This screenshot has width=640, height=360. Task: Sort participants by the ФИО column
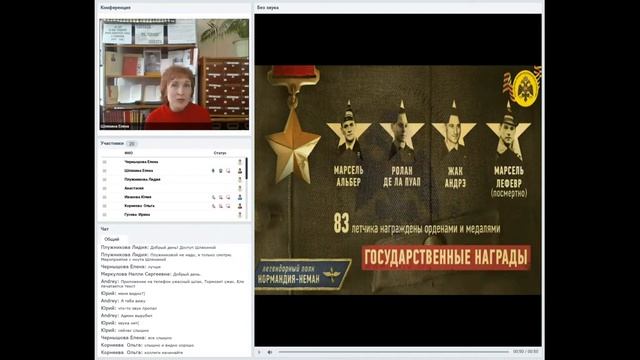129,153
